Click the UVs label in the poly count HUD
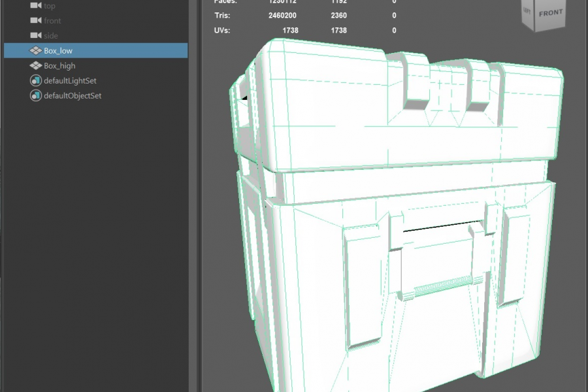Image resolution: width=588 pixels, height=392 pixels. coord(221,31)
